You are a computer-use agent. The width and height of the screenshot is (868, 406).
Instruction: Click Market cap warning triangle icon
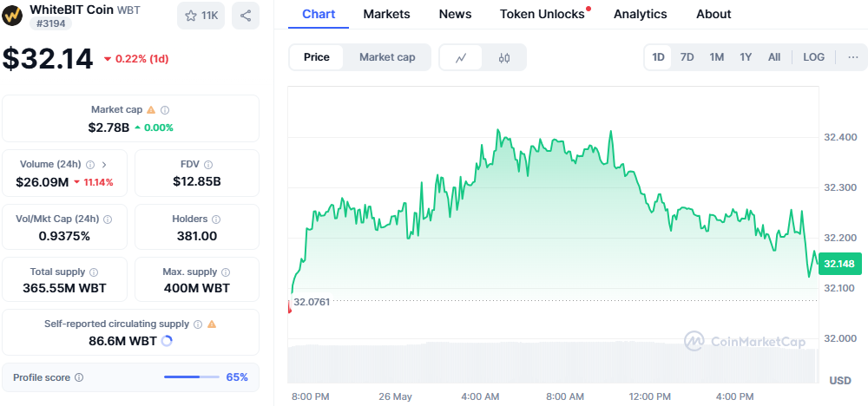click(150, 110)
